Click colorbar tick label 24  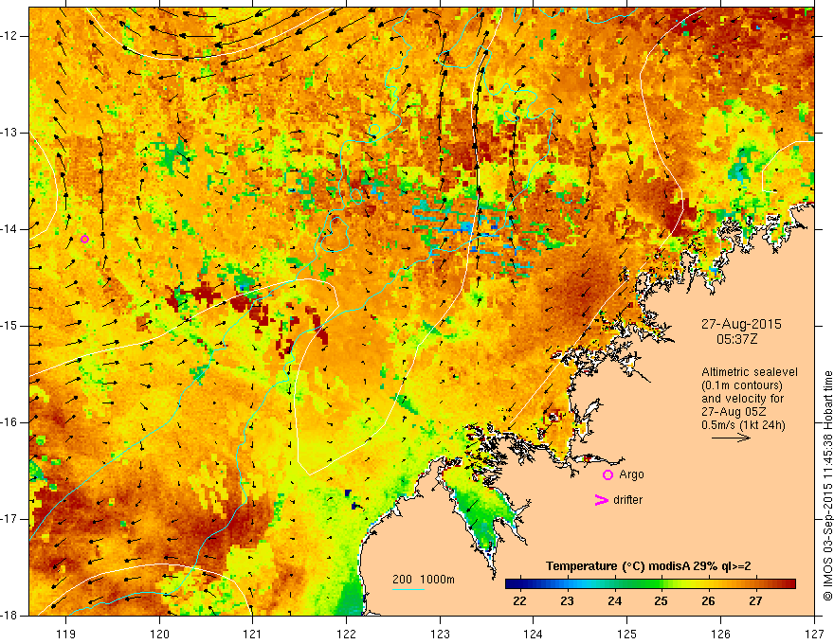tap(614, 601)
